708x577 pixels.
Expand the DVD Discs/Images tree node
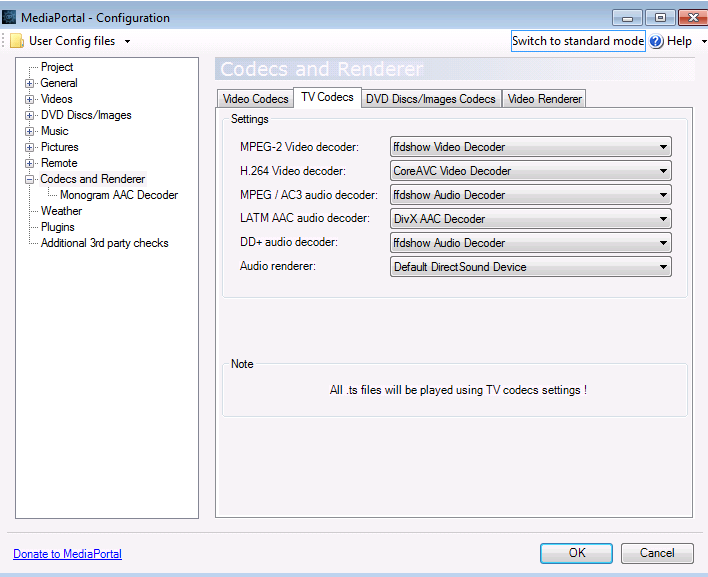(30, 116)
